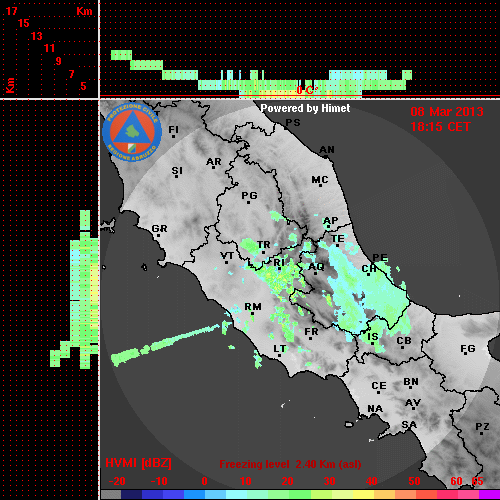
Task: Select the time '18:15 CET'
Action: click(x=440, y=127)
